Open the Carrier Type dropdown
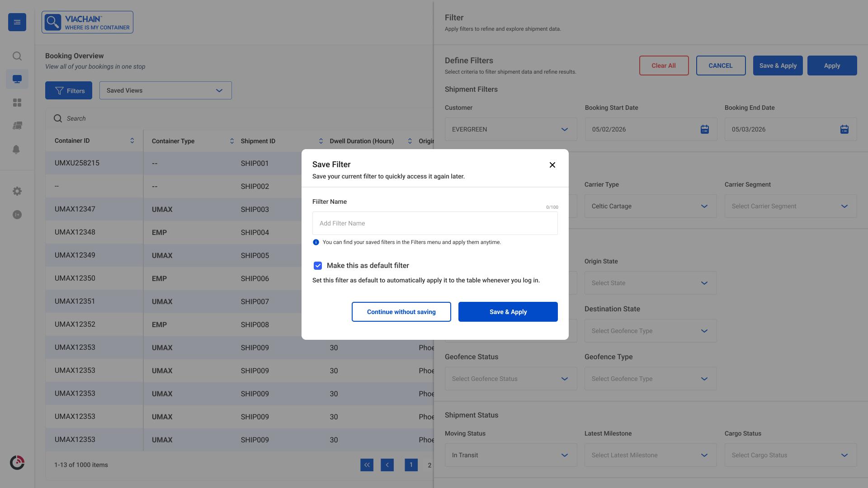The width and height of the screenshot is (868, 488). pos(651,206)
